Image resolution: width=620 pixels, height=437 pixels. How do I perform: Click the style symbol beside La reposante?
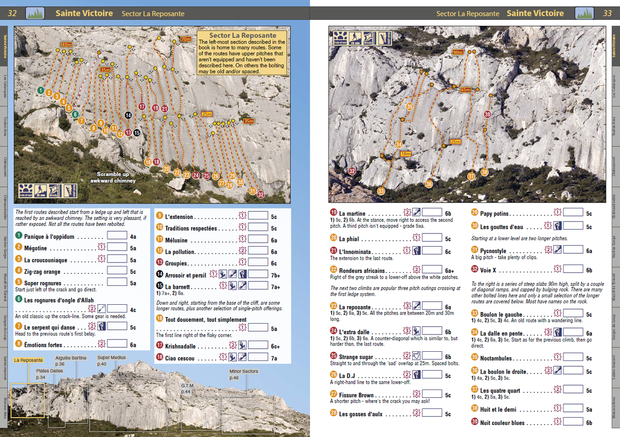416,306
